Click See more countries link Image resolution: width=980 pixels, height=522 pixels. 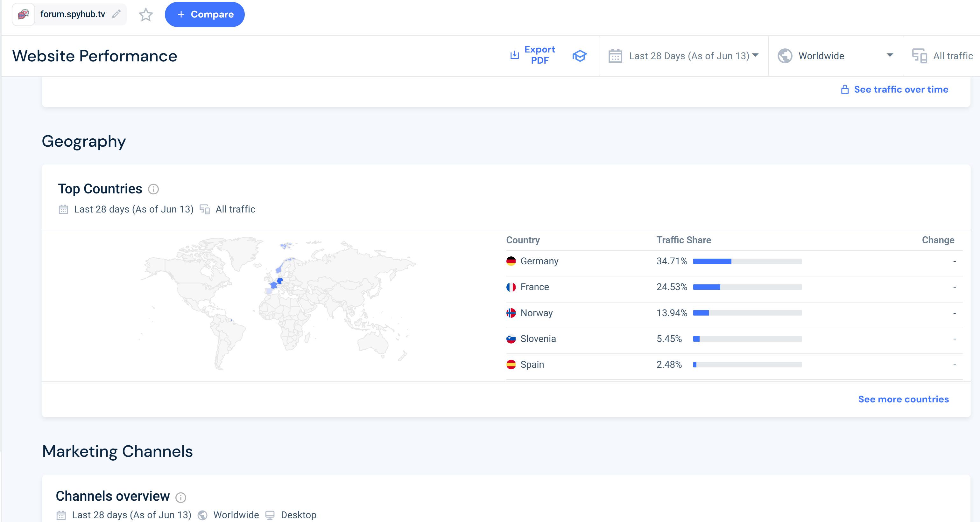coord(903,399)
